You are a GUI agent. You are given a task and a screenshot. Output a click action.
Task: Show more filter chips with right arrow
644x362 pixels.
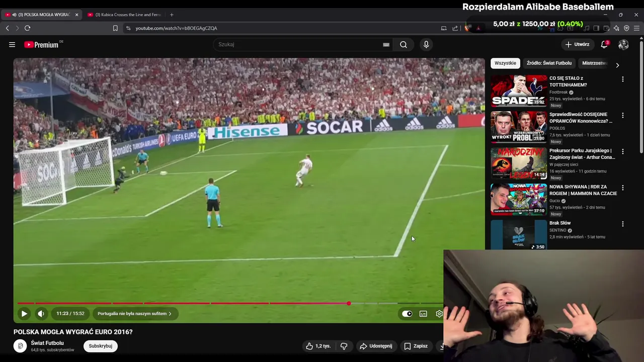(x=617, y=65)
